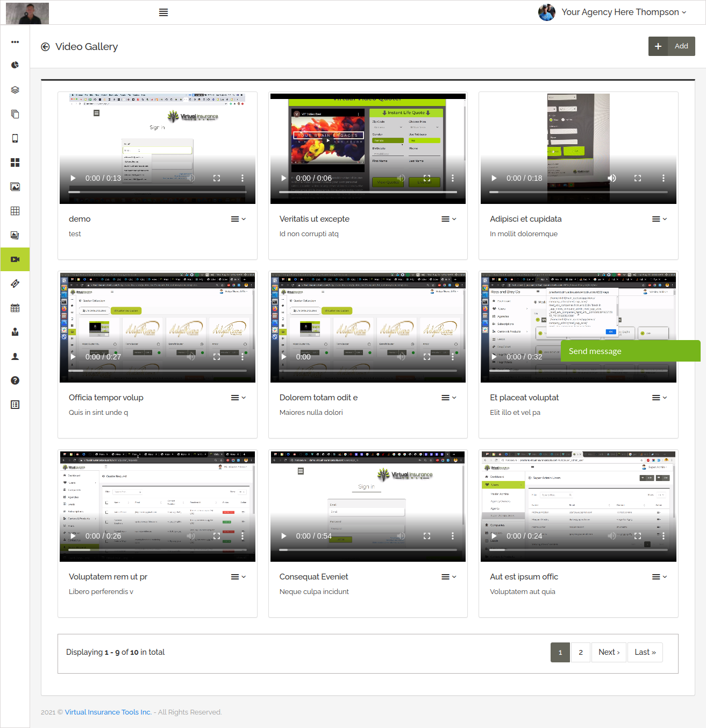Image resolution: width=706 pixels, height=728 pixels.
Task: Select the mobile phone sidebar icon
Action: point(15,138)
